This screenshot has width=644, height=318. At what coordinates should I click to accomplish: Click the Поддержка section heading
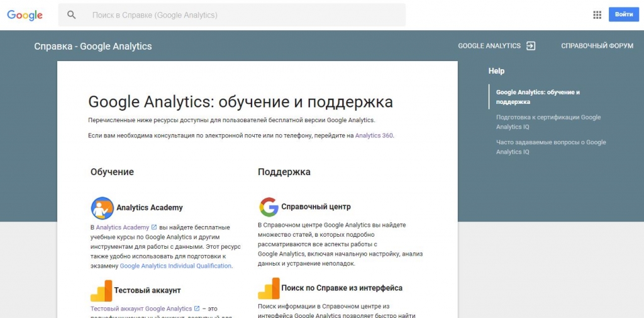(284, 172)
